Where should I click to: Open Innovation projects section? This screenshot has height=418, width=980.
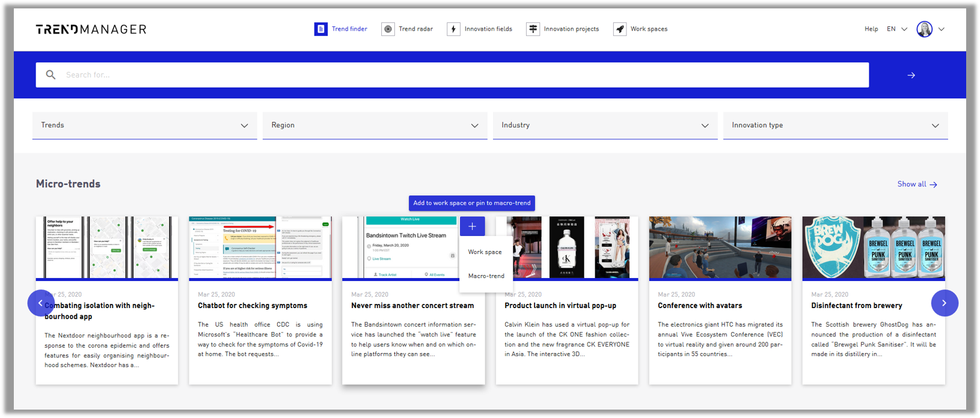571,29
